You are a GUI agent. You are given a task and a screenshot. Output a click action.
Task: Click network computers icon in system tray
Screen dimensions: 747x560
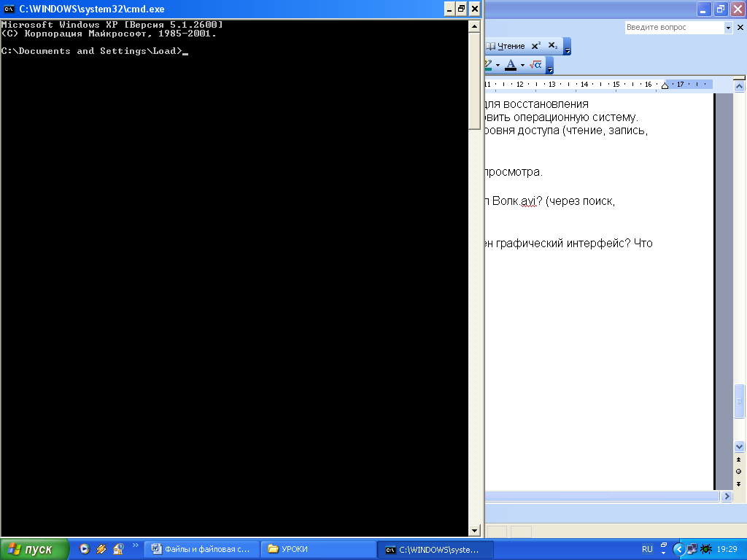click(x=692, y=550)
